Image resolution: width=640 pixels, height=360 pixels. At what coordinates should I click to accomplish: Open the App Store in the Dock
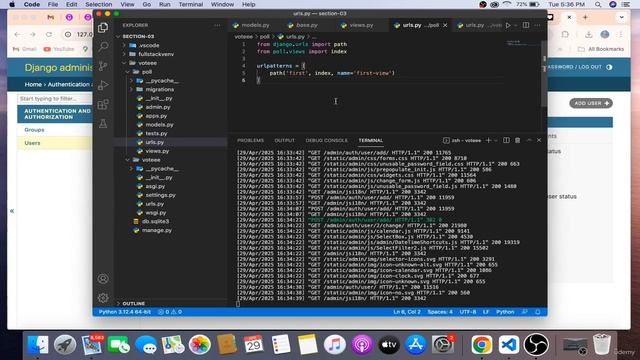pyautogui.click(x=416, y=345)
